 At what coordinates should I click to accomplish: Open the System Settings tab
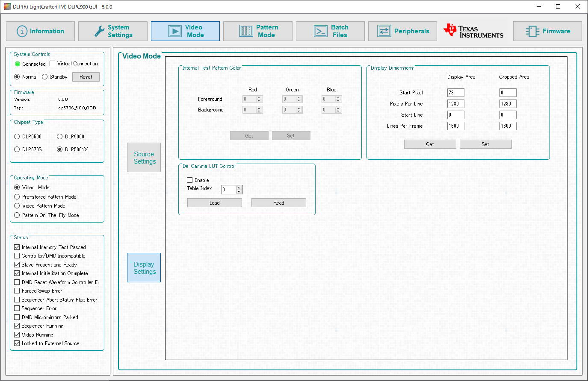113,31
